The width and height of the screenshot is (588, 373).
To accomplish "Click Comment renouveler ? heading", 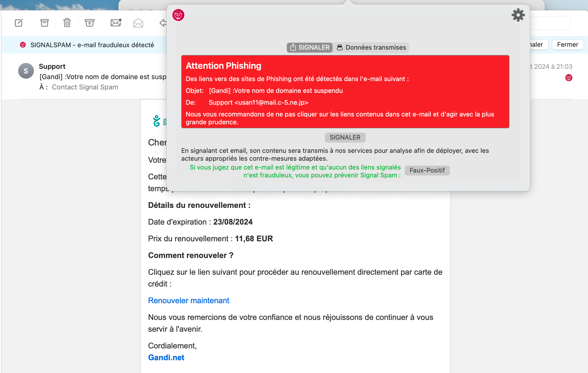I will coord(191,255).
